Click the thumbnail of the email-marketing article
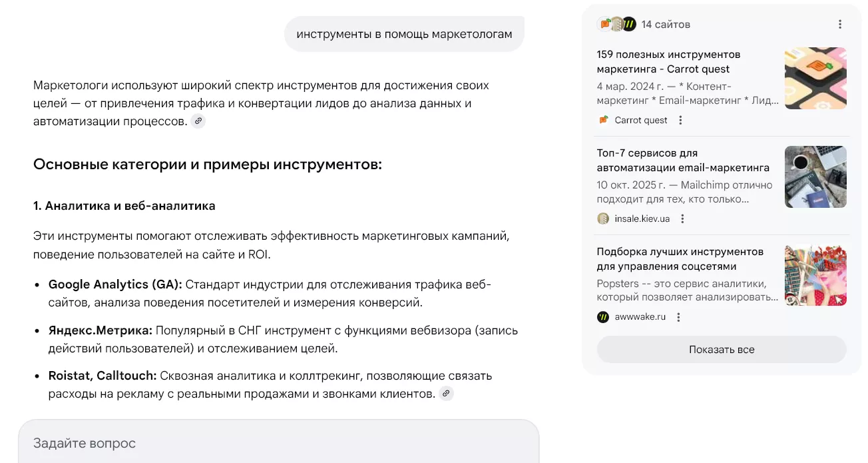868x463 pixels. (815, 177)
